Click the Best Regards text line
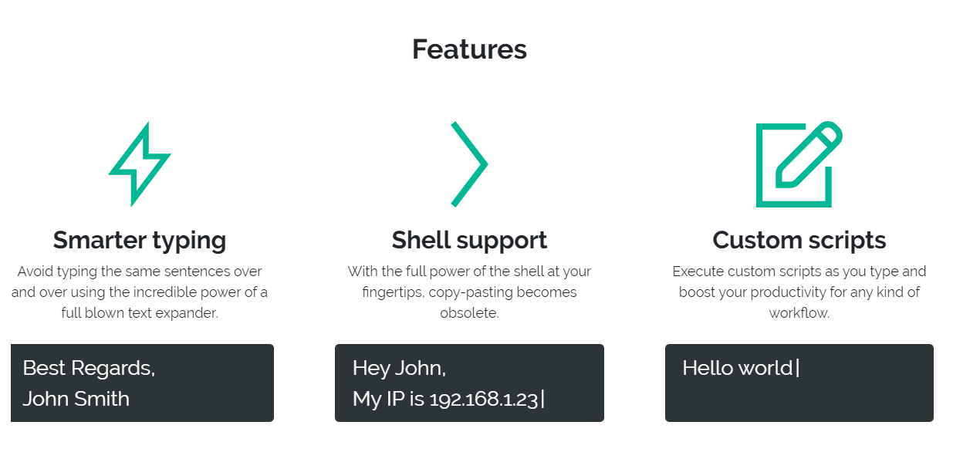Viewport: 980px width, 452px height. coord(89,368)
